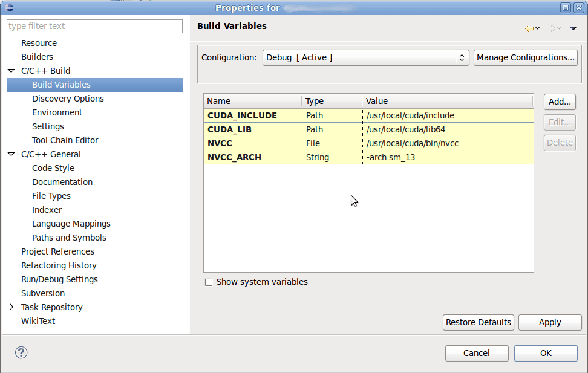Click the yellow back navigation arrow
Viewport: 588px width, 373px height.
(529, 28)
